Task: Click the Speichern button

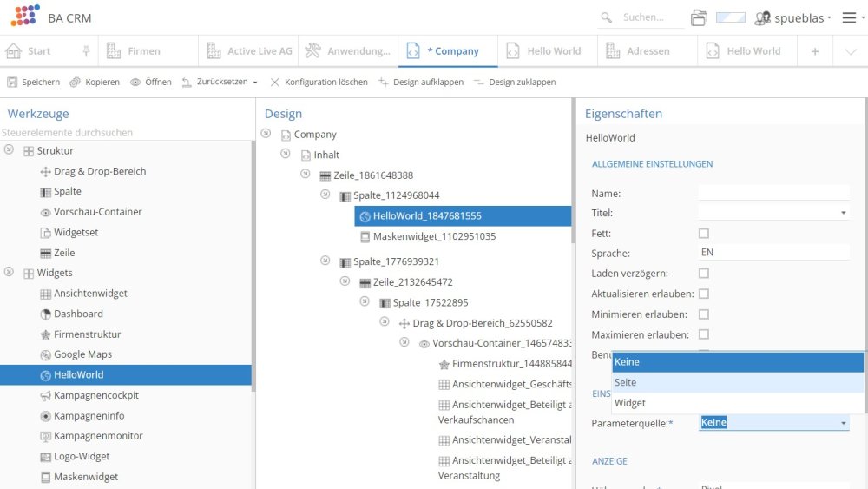Action: (x=33, y=82)
